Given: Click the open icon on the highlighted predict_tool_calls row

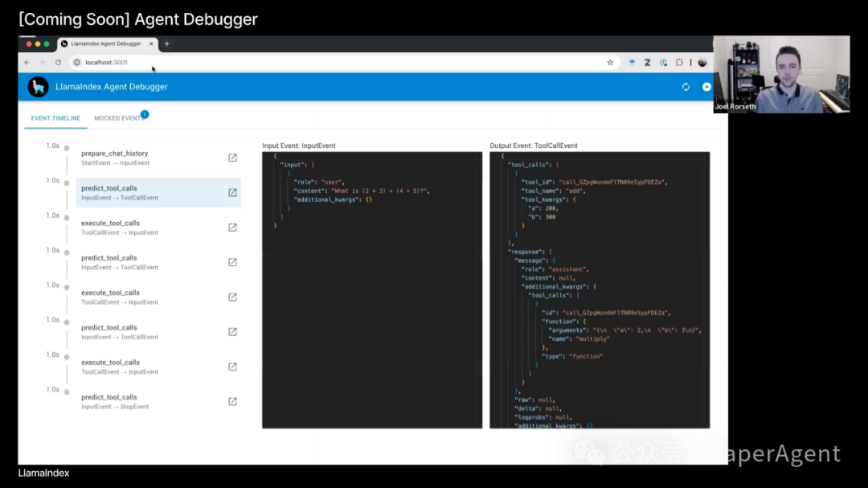Looking at the screenshot, I should tap(232, 192).
